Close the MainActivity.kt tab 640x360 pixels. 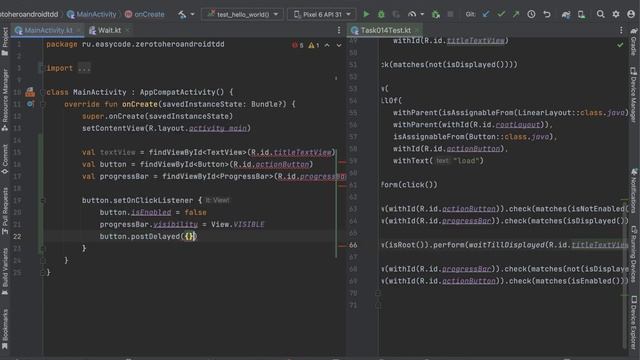click(79, 30)
